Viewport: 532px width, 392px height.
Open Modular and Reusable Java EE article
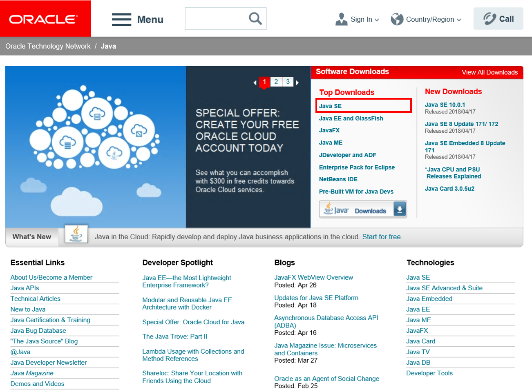point(187,303)
